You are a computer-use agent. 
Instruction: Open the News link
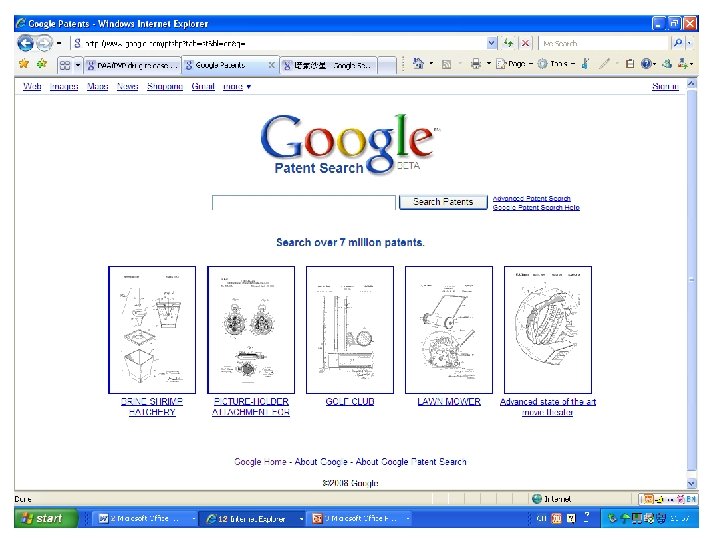point(128,86)
